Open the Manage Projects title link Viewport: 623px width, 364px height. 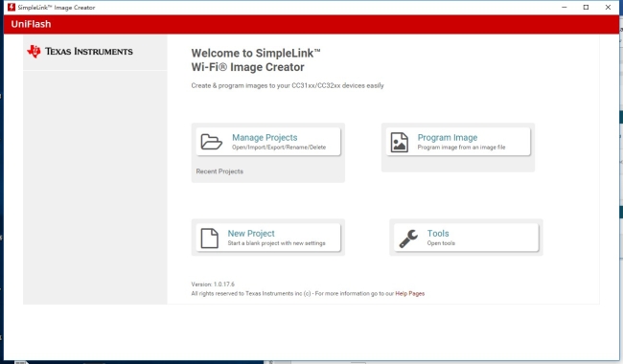(265, 137)
